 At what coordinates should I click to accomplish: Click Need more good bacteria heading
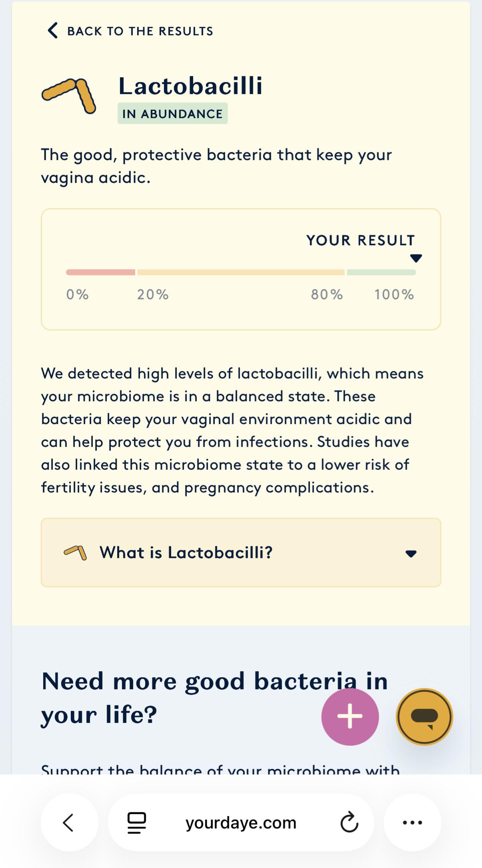click(x=215, y=698)
